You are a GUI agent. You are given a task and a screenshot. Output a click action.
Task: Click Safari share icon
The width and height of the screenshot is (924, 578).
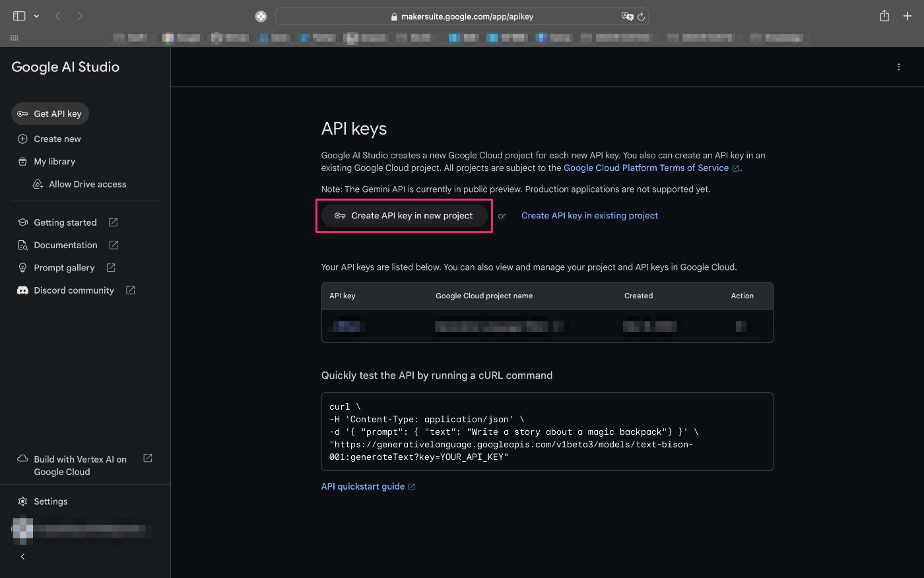(x=884, y=16)
